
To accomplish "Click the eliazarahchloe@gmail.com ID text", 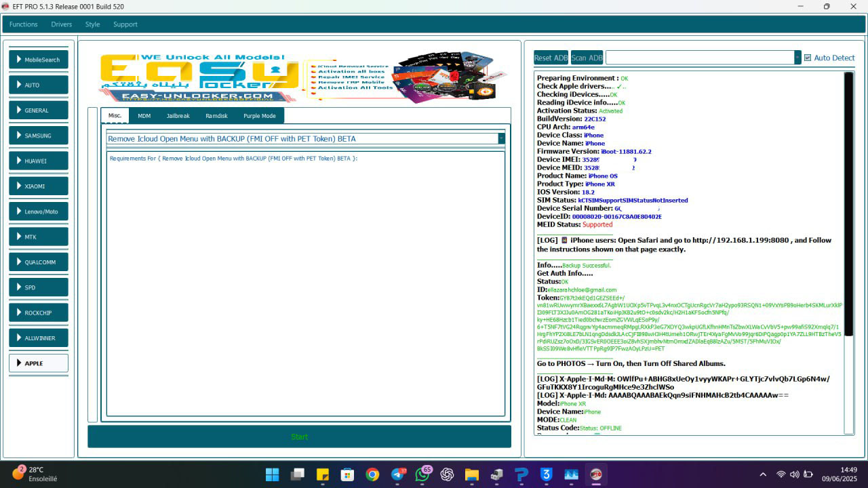I will (x=582, y=290).
